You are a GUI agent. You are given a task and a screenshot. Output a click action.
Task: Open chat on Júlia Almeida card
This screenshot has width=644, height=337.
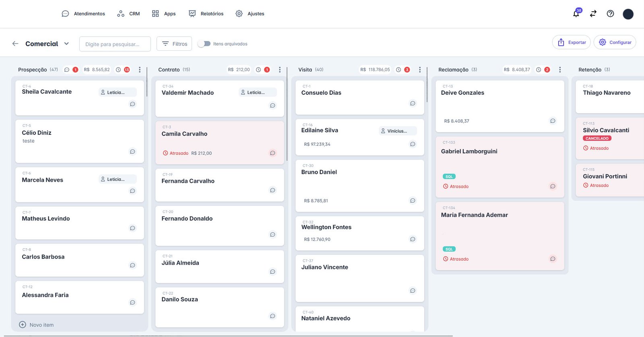pyautogui.click(x=272, y=272)
